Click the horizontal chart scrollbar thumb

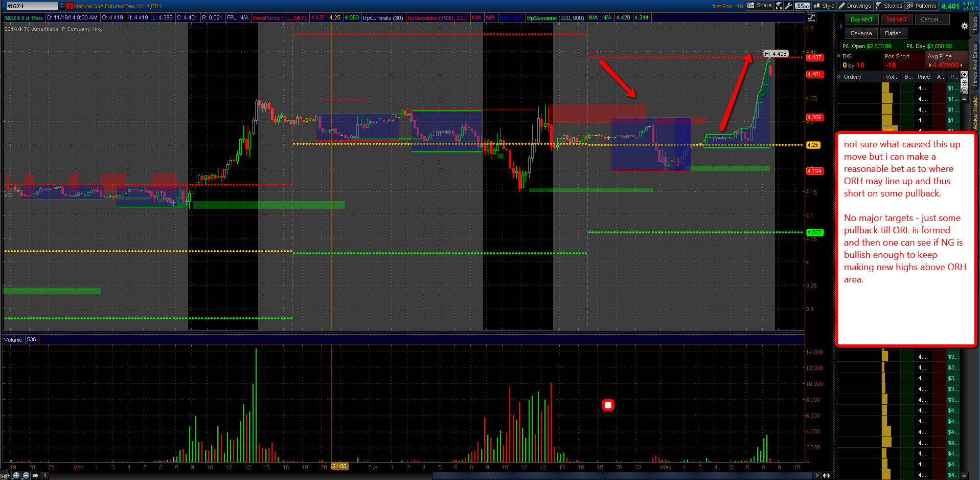click(622, 475)
